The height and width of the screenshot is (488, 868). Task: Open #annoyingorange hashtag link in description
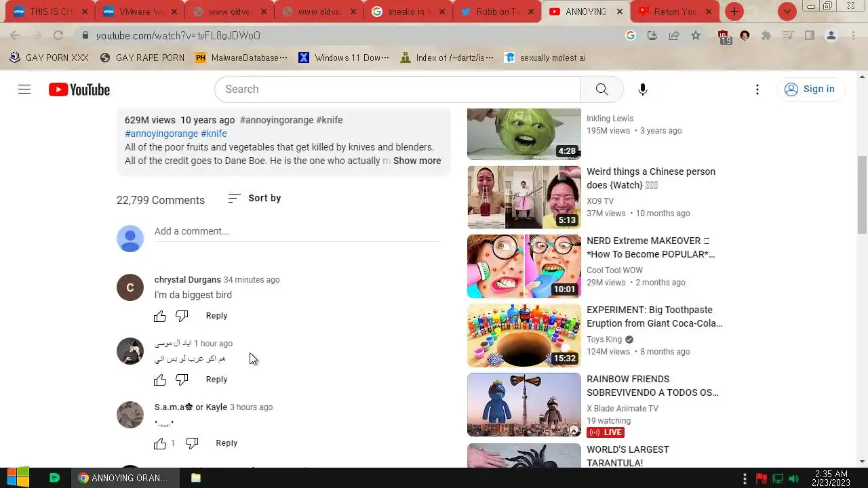(161, 134)
